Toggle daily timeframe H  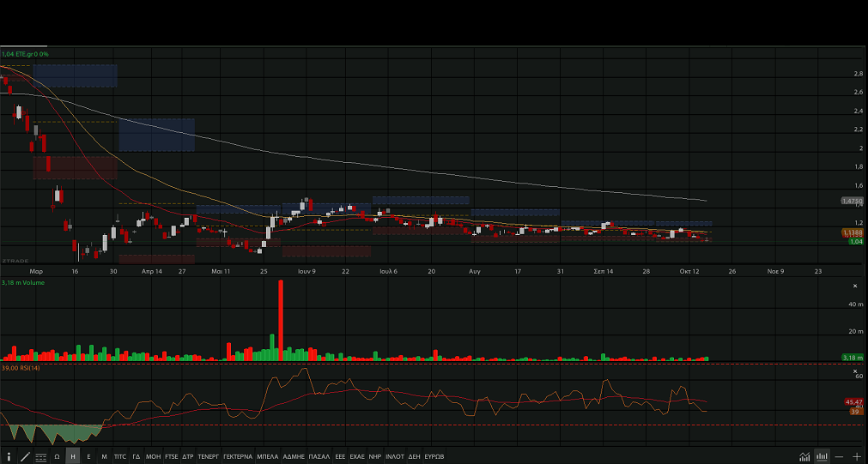click(73, 456)
